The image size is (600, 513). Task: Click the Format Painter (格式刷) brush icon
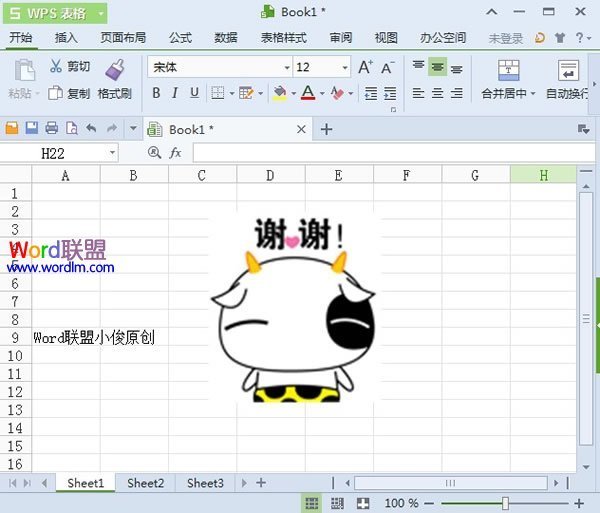click(x=114, y=69)
